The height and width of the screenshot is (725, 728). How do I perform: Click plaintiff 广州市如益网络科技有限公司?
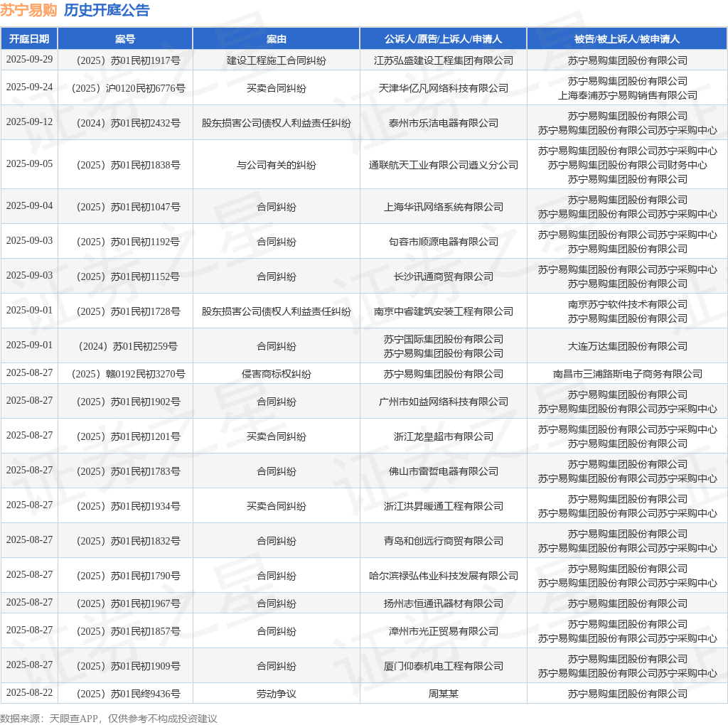point(444,402)
